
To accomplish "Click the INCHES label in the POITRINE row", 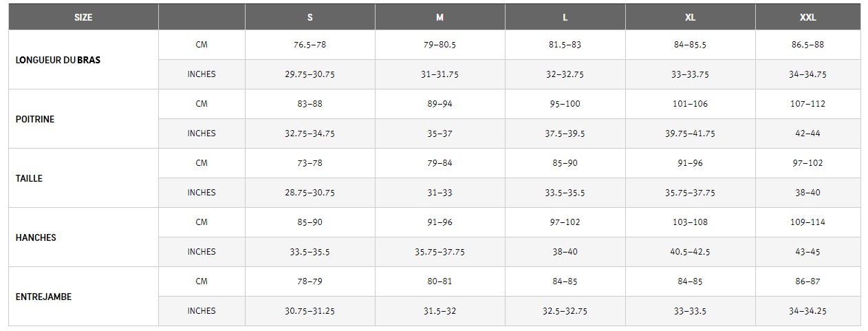I will click(202, 134).
